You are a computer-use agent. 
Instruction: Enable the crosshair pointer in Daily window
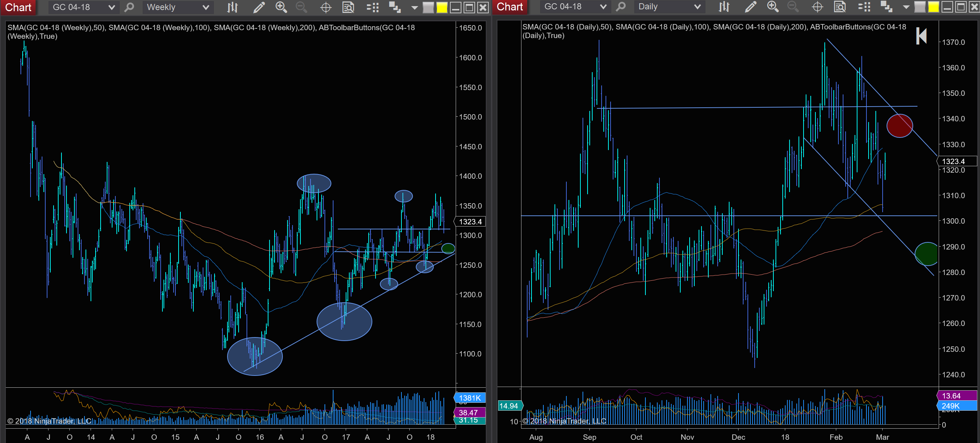[x=817, y=6]
